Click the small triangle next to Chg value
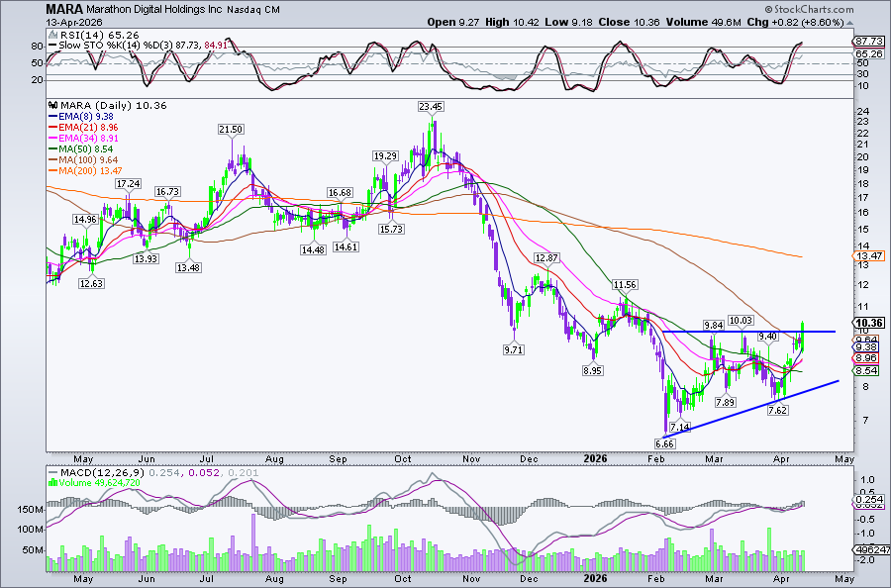Viewport: 891px width, 588px height. click(x=850, y=23)
